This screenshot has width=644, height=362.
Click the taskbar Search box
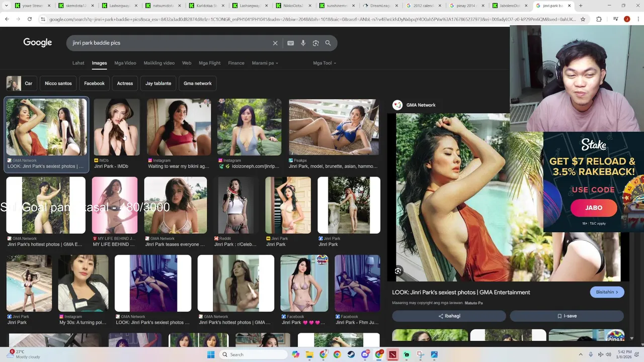[x=253, y=354]
